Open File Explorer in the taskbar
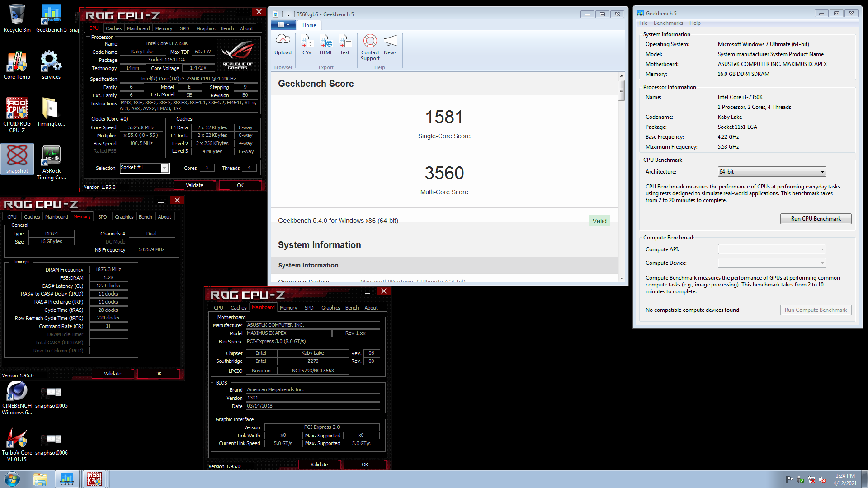 40,479
